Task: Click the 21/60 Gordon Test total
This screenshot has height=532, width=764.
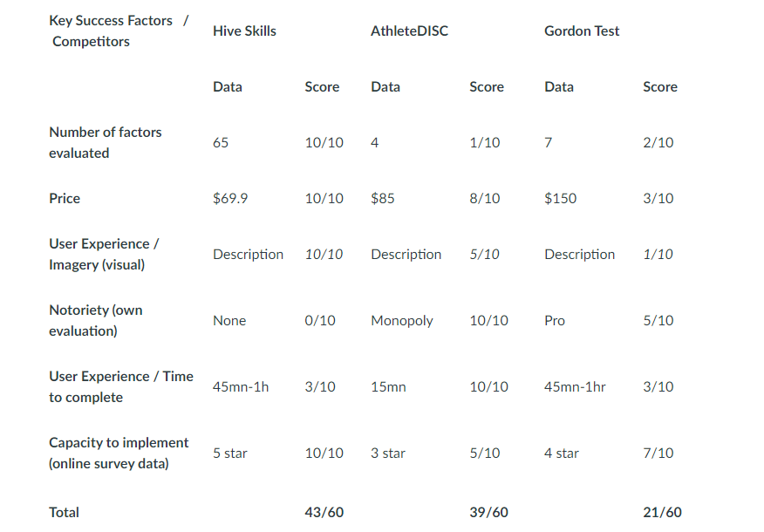Action: point(662,513)
